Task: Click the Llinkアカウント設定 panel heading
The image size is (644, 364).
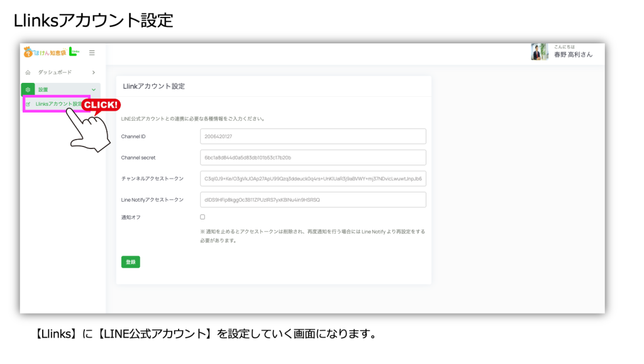Action: point(154,86)
